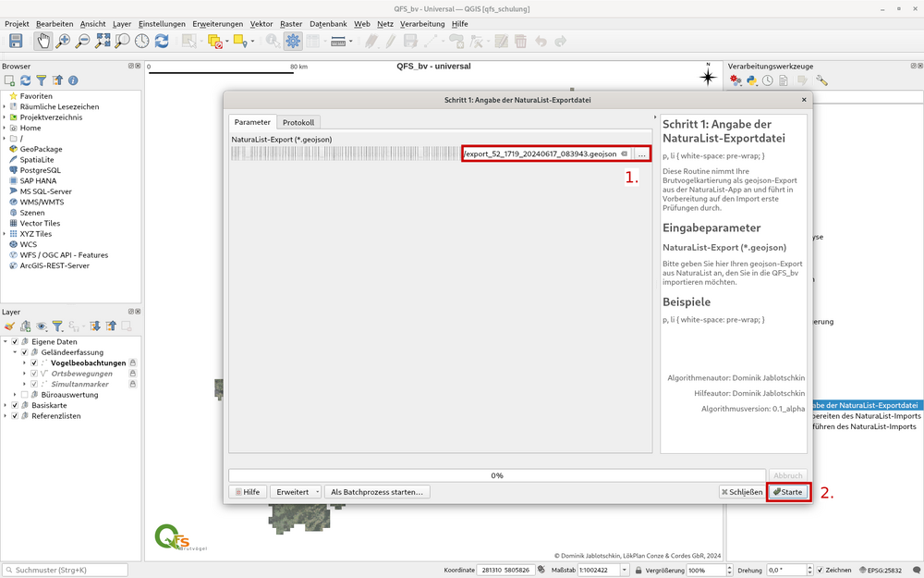924x578 pixels.
Task: Click the Schließen button
Action: click(x=742, y=492)
